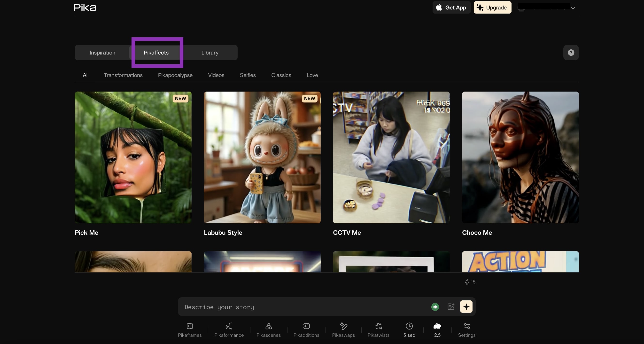Image resolution: width=644 pixels, height=344 pixels.
Task: Click the image upload icon
Action: point(451,307)
